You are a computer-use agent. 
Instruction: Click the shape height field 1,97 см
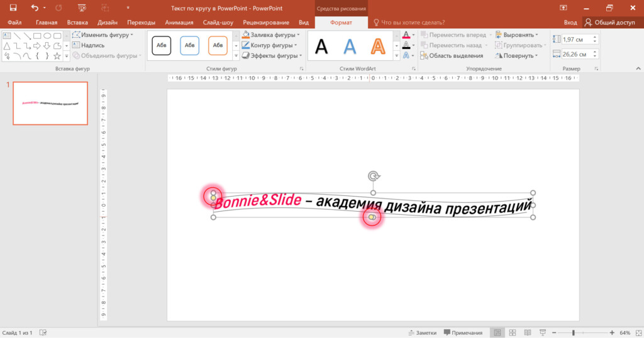[x=576, y=40]
